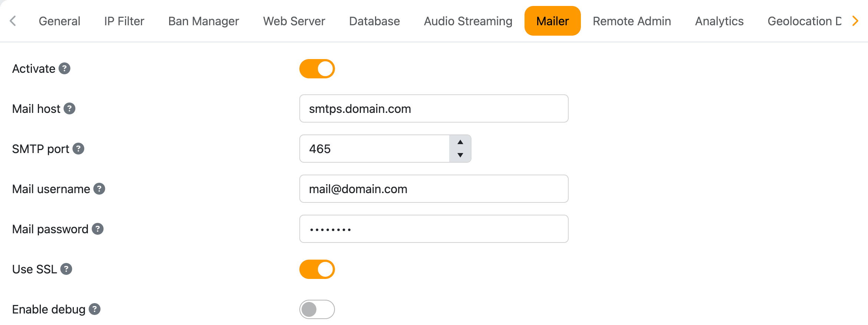Open help icon next to SMTP port

[78, 149]
